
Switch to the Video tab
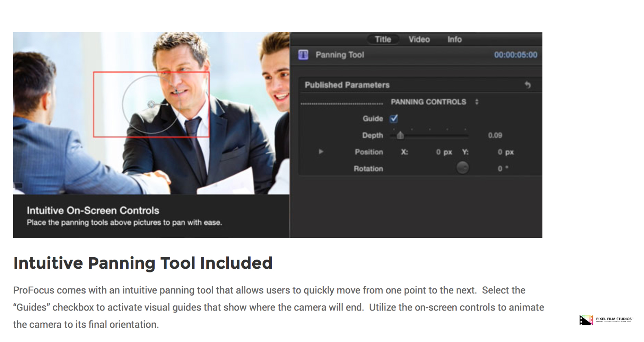419,39
